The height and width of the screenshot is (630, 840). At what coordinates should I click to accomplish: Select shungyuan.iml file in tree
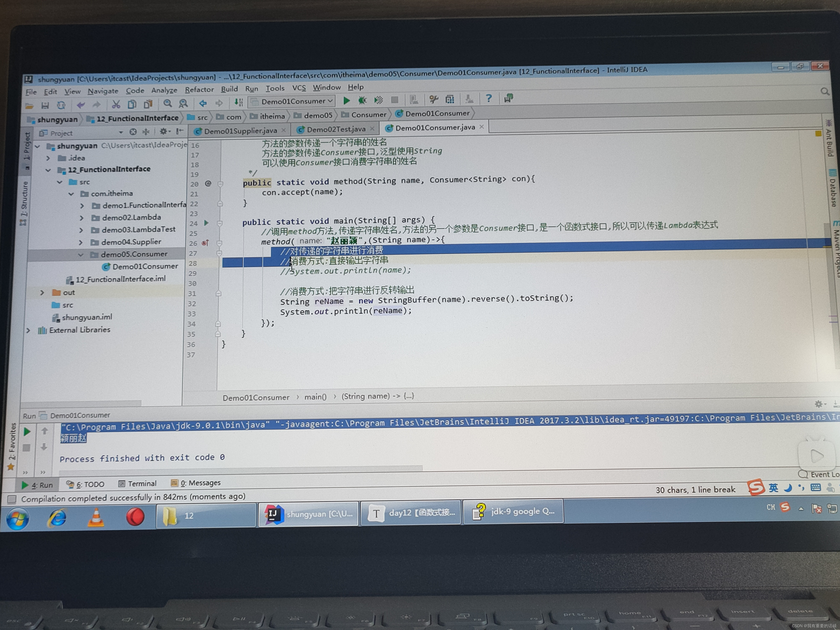pos(82,317)
